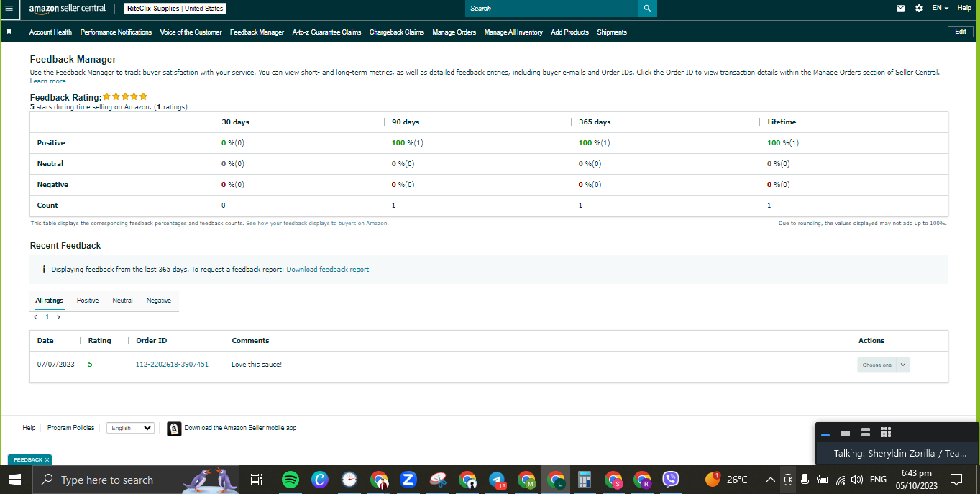Open A-to-z Guarantee Claims
Image resolution: width=980 pixels, height=494 pixels.
coord(326,32)
